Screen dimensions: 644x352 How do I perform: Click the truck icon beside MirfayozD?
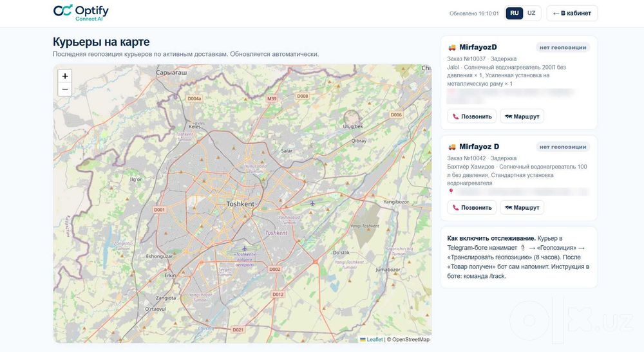pyautogui.click(x=452, y=48)
